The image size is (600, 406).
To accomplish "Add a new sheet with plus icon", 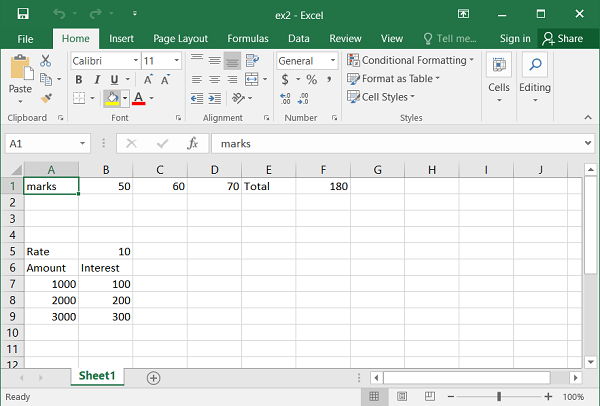I will click(153, 377).
